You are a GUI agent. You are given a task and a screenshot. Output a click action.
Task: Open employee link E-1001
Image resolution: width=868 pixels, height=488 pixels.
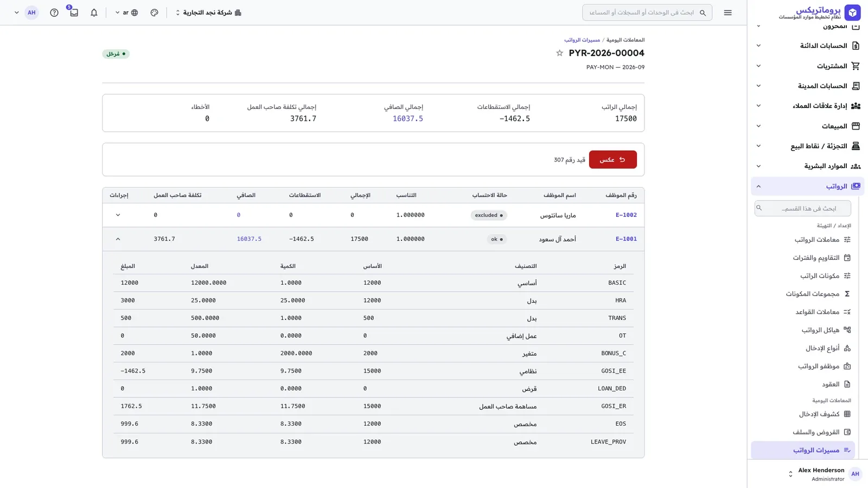point(626,239)
